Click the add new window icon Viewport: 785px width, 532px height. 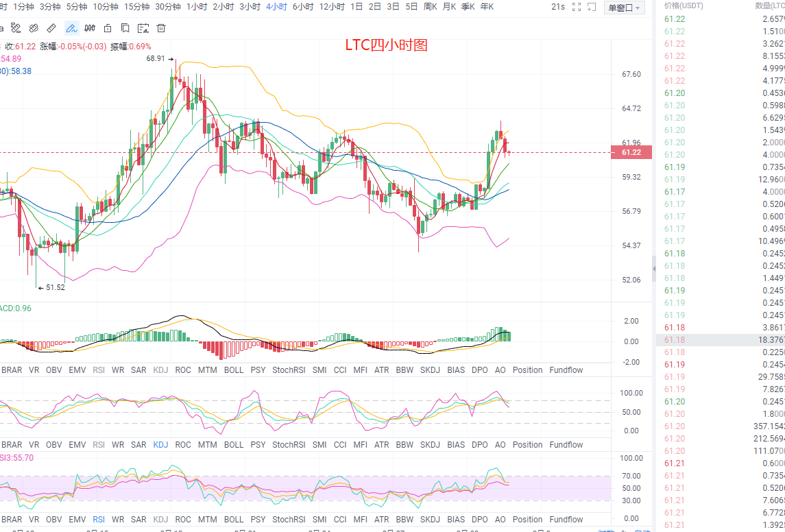(592, 7)
